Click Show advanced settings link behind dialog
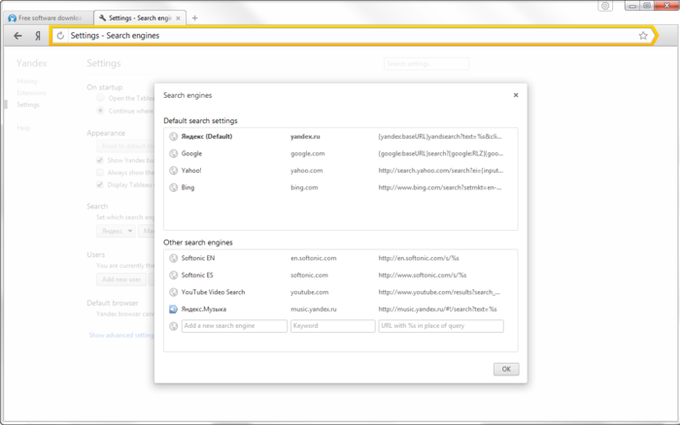 [x=121, y=335]
